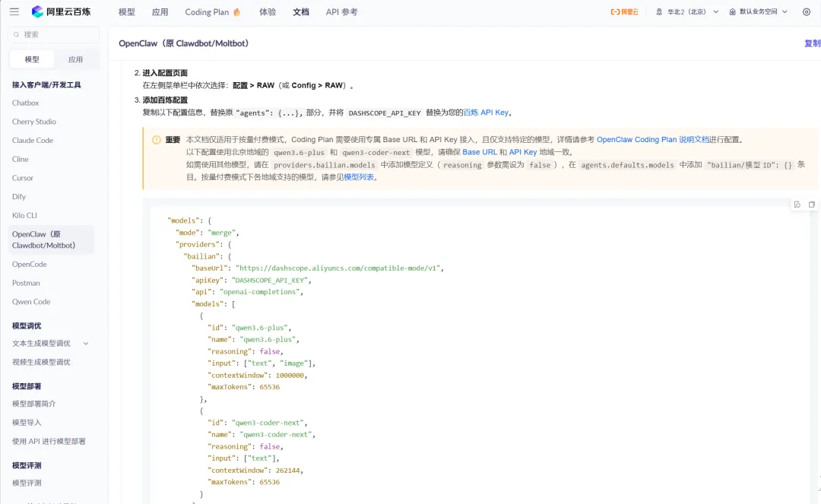
Task: Open 应用 in the top navigation bar
Action: click(x=160, y=11)
